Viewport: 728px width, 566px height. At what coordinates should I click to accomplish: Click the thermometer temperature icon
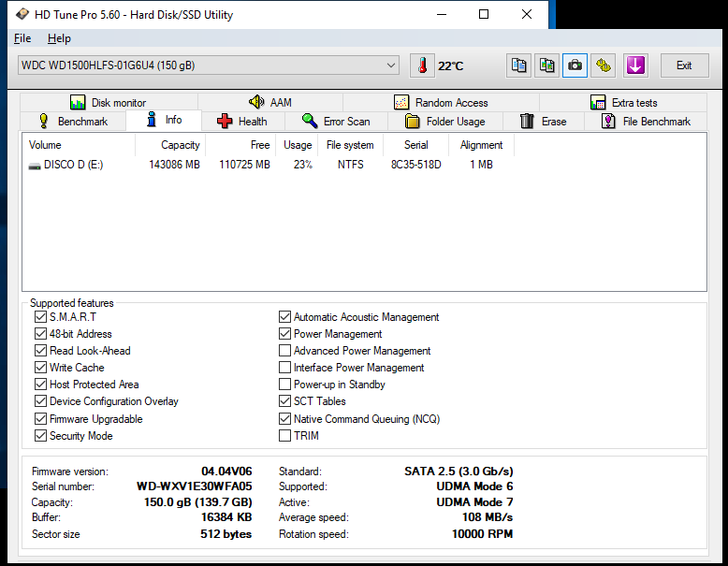(422, 65)
